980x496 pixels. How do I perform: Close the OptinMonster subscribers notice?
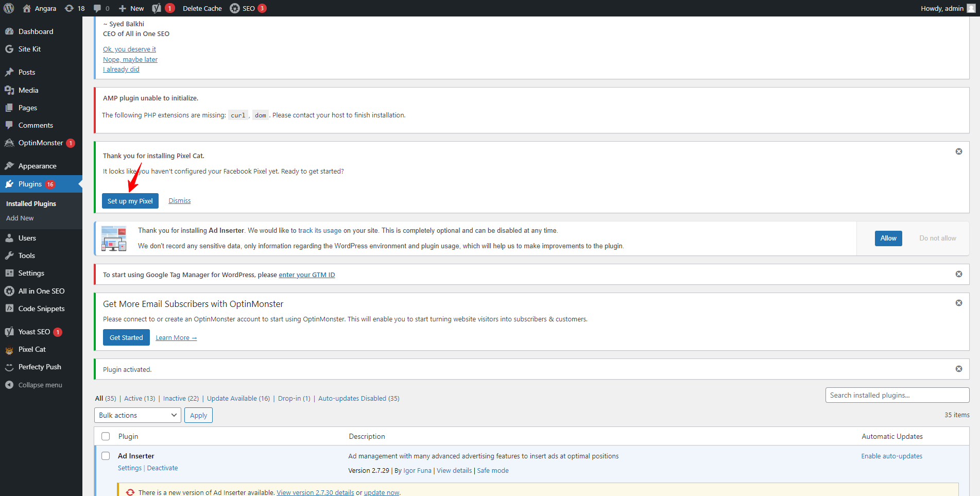(x=959, y=303)
